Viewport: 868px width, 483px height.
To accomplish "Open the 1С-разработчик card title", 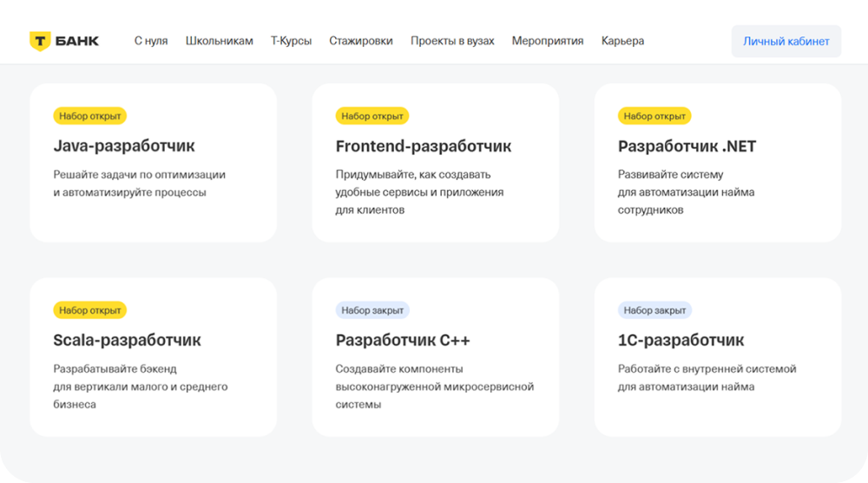I will point(681,340).
